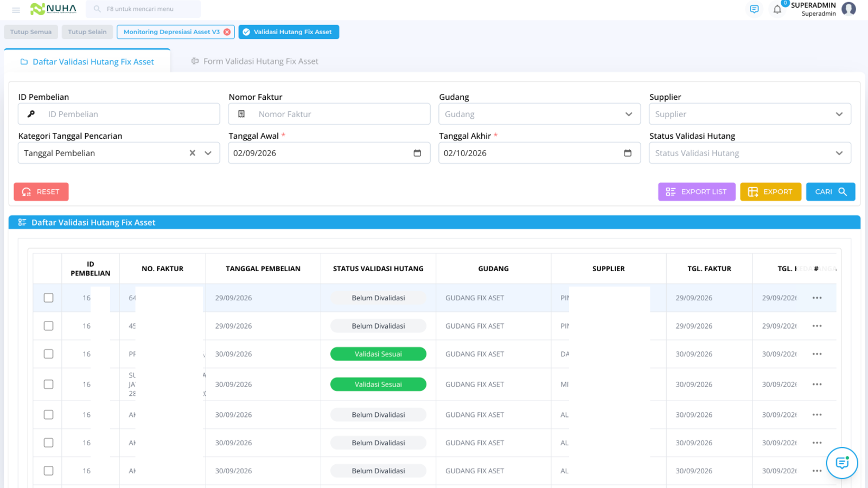Open the Superadmin profile avatar
The height and width of the screenshot is (488, 868).
848,9
